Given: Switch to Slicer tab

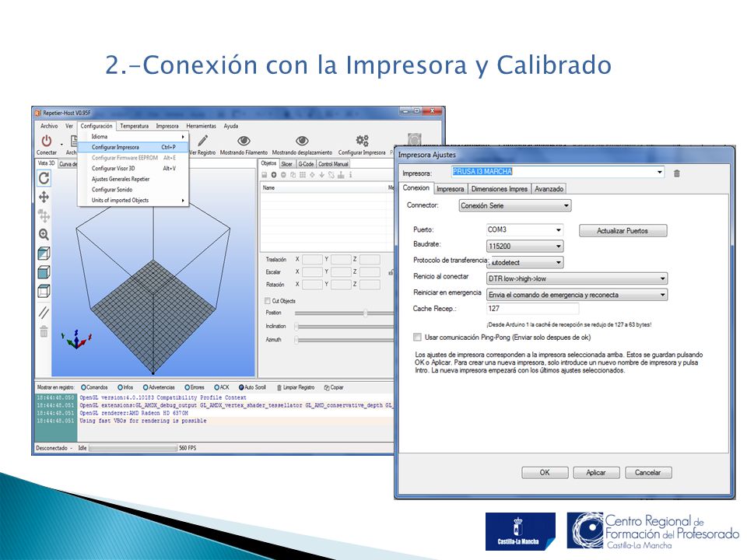Looking at the screenshot, I should tap(286, 164).
